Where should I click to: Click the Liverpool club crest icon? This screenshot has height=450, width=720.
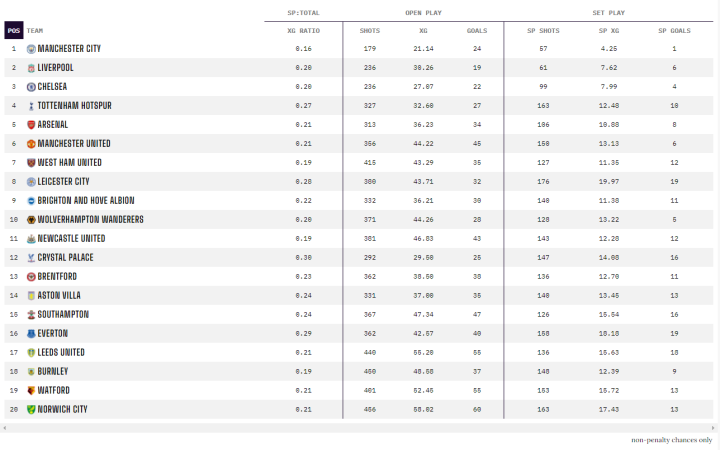(31, 67)
